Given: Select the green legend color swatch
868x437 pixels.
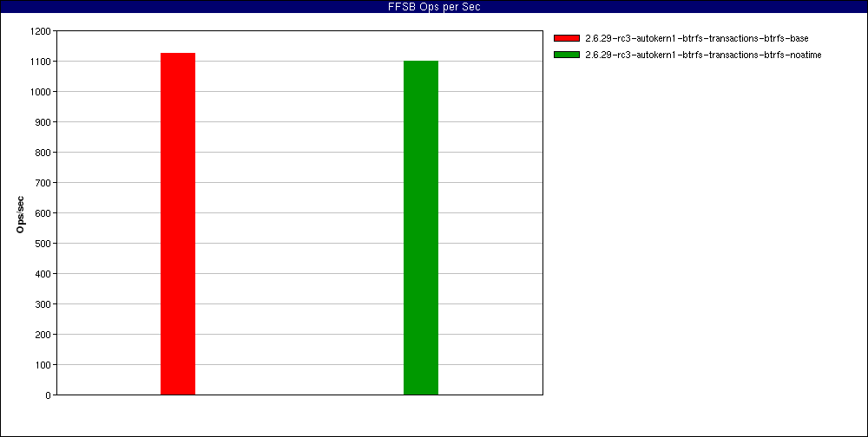Looking at the screenshot, I should (x=567, y=55).
